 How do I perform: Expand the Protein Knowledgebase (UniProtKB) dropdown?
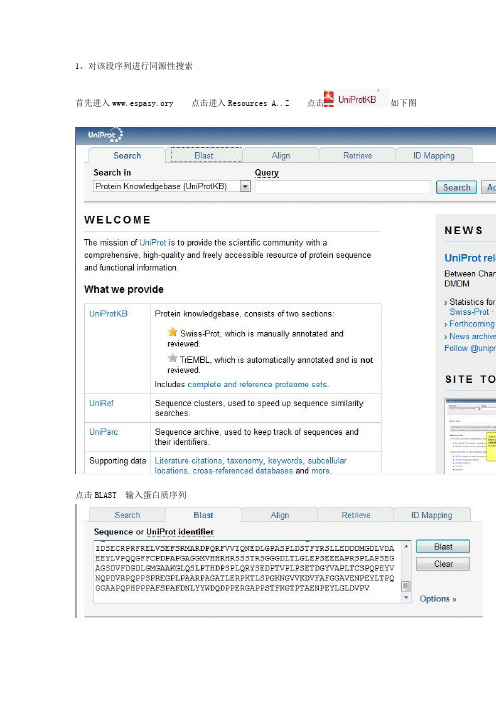click(x=245, y=186)
